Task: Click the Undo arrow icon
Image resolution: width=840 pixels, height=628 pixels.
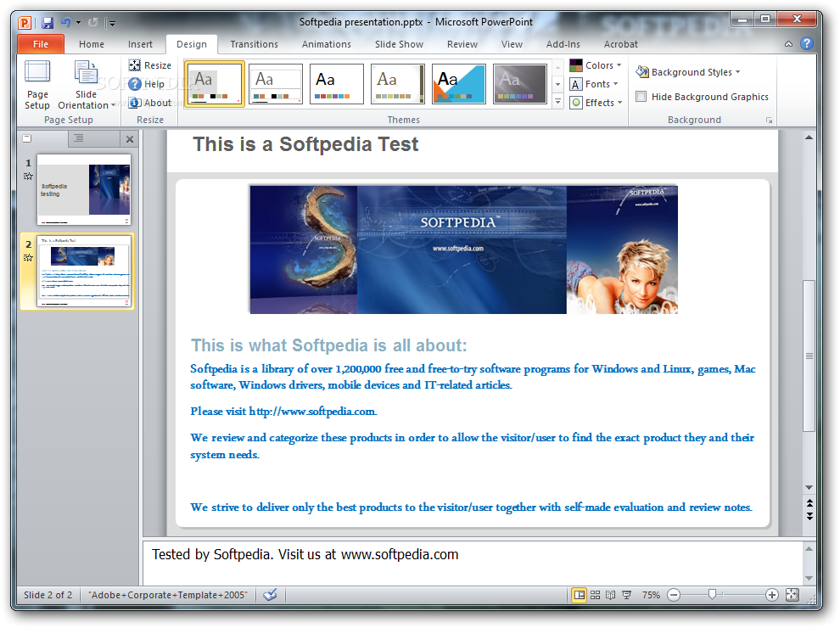Action: click(x=66, y=23)
